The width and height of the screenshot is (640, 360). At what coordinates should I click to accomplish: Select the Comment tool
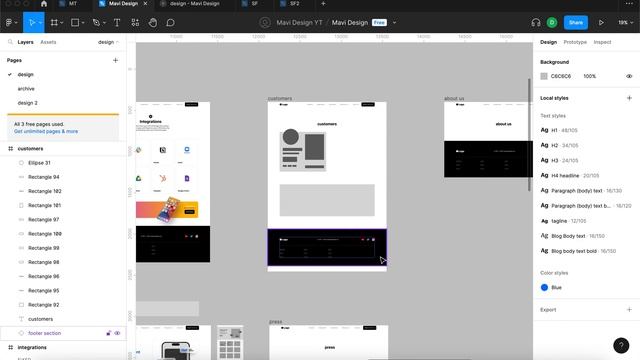170,23
